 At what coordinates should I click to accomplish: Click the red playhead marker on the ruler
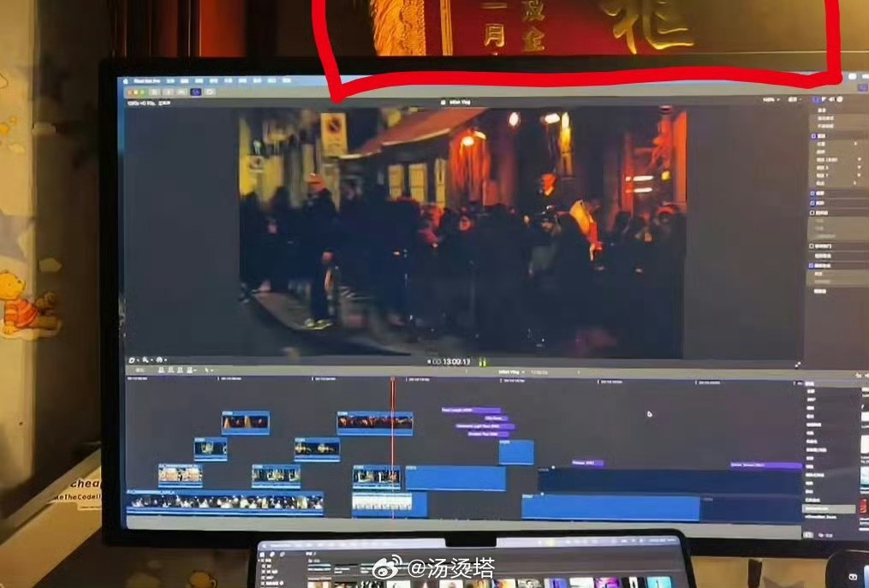(x=393, y=380)
